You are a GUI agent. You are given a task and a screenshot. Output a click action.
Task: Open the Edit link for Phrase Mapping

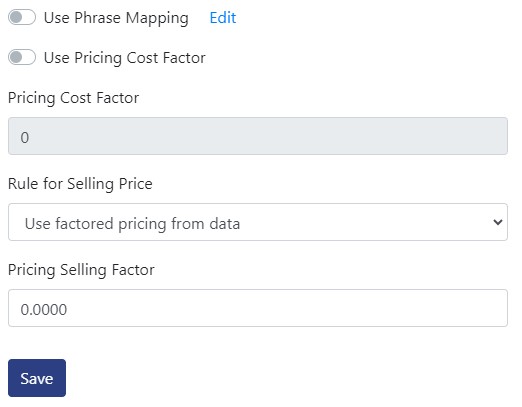[223, 18]
